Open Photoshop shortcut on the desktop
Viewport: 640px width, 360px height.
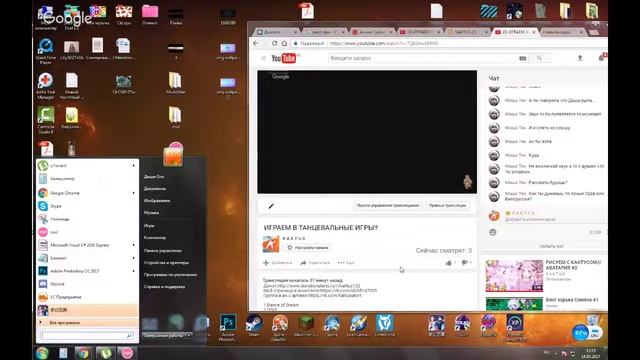pyautogui.click(x=228, y=327)
